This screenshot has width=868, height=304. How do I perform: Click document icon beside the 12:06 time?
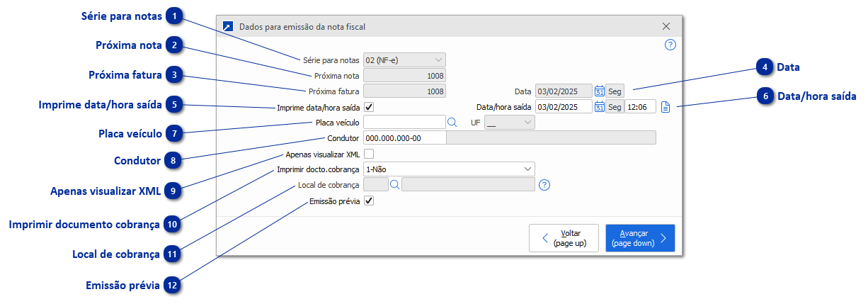click(x=666, y=107)
